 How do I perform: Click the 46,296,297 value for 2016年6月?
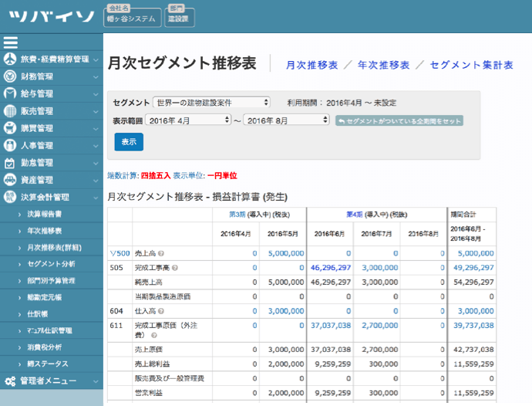point(331,268)
